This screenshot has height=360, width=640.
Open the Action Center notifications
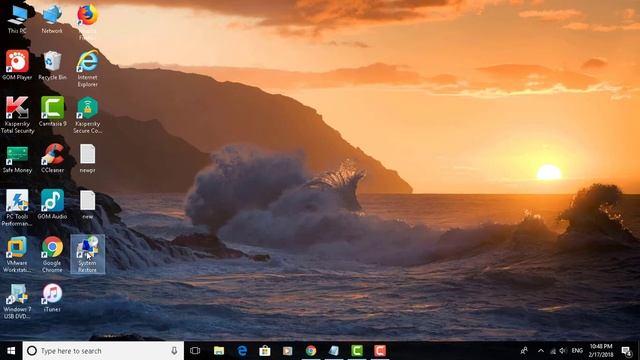click(x=626, y=351)
